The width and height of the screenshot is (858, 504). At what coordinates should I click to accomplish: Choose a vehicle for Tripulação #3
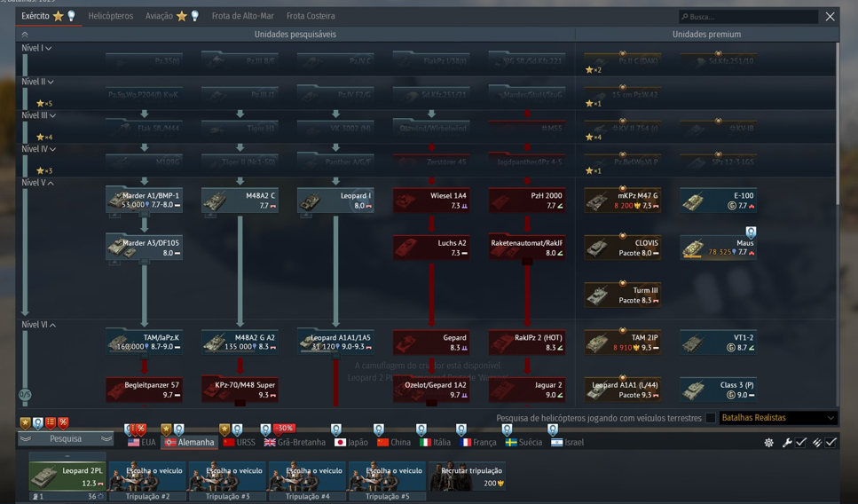point(227,476)
